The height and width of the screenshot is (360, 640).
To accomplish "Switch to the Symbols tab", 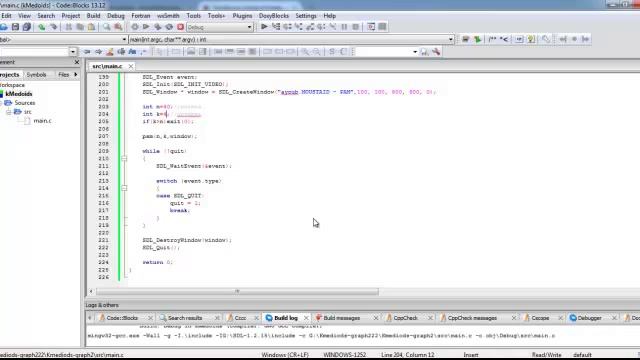I will coord(36,75).
